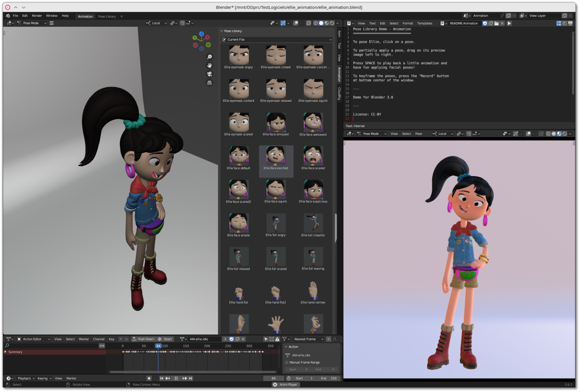The image size is (580, 392).
Task: Toggle fake user shield for ANI-ellie.idle action
Action: click(232, 339)
